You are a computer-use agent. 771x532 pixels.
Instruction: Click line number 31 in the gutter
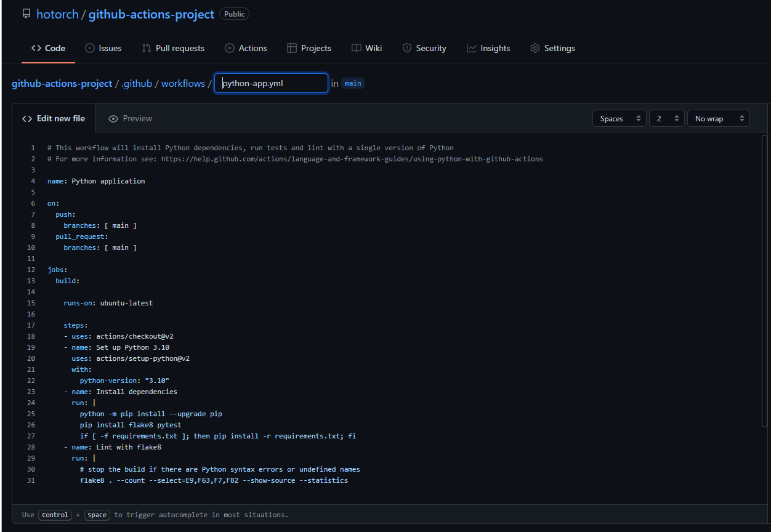(x=31, y=480)
